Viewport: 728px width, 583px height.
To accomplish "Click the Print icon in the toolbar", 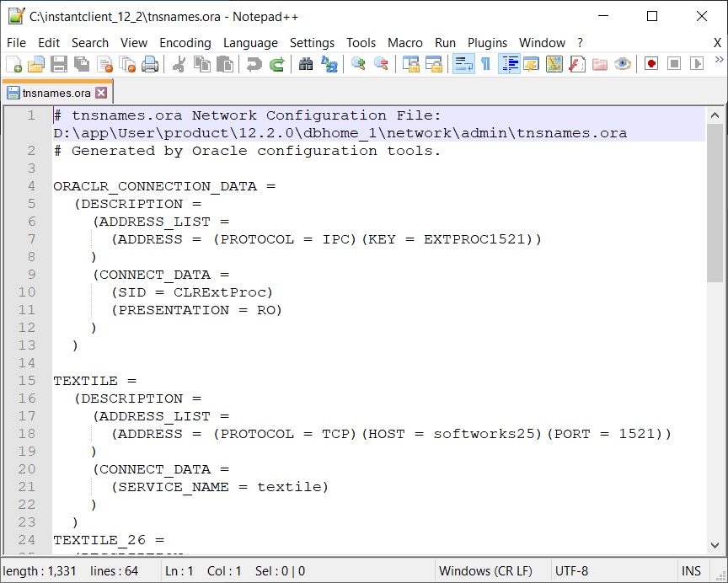I will pyautogui.click(x=150, y=64).
